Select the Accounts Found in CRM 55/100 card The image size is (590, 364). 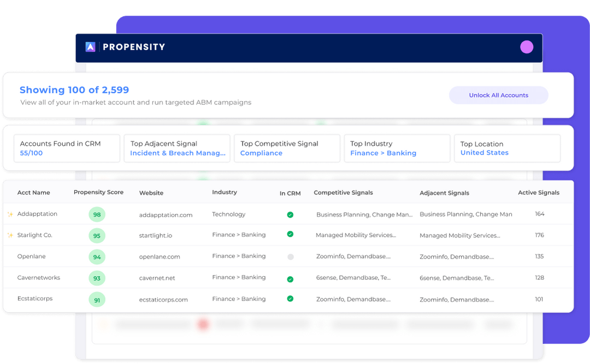tap(67, 148)
